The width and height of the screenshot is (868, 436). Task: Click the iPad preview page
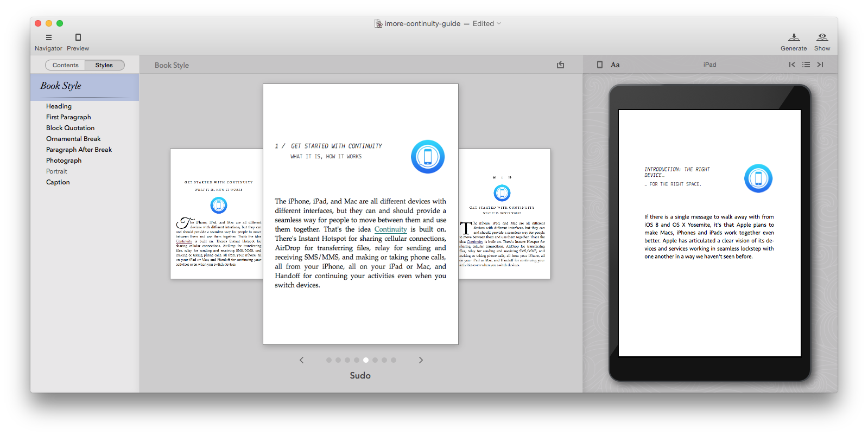709,233
